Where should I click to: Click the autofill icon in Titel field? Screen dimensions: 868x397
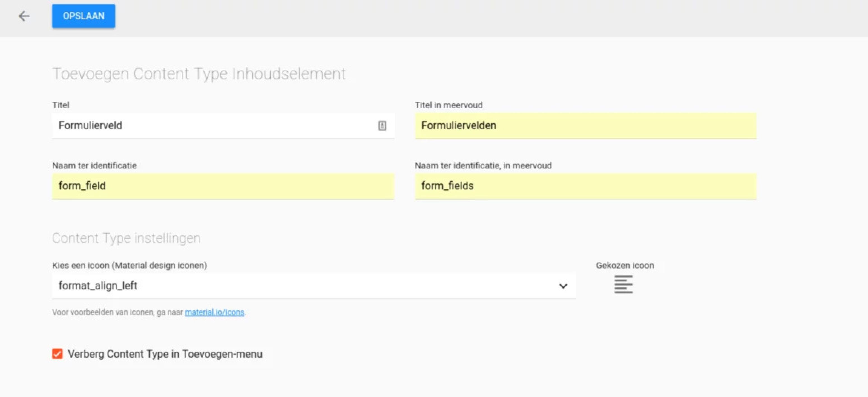pyautogui.click(x=382, y=126)
